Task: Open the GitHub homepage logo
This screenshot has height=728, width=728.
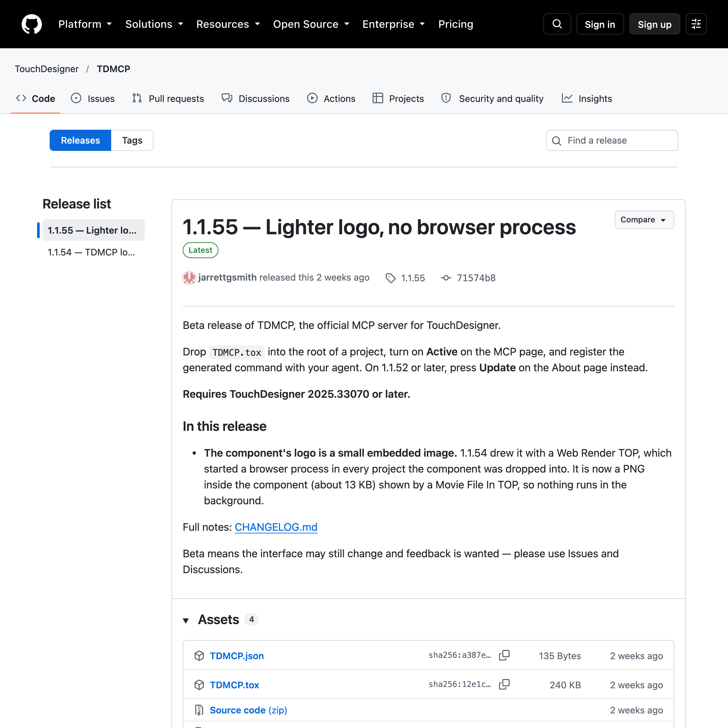Action: point(32,24)
